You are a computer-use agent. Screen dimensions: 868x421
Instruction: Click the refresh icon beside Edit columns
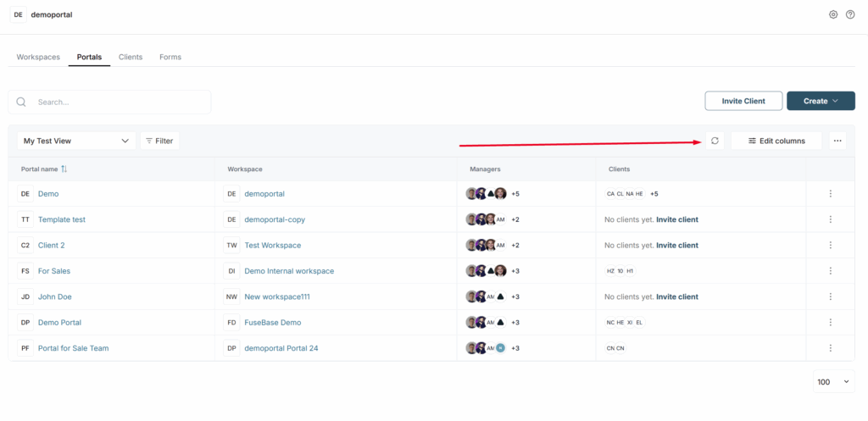tap(715, 141)
